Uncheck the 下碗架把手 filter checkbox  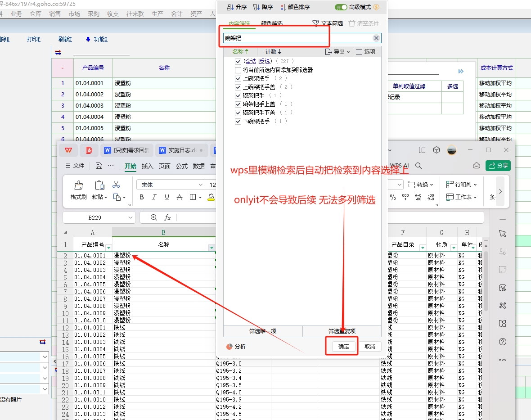click(238, 122)
